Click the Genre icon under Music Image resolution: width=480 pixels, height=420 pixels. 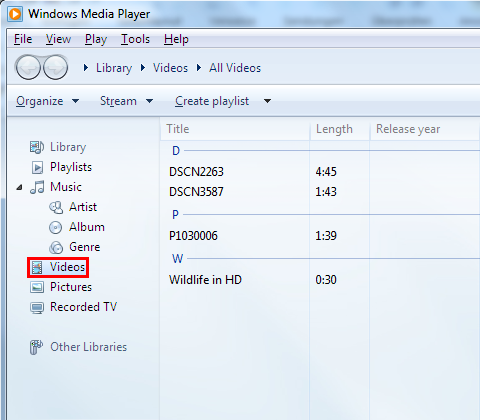(56, 247)
